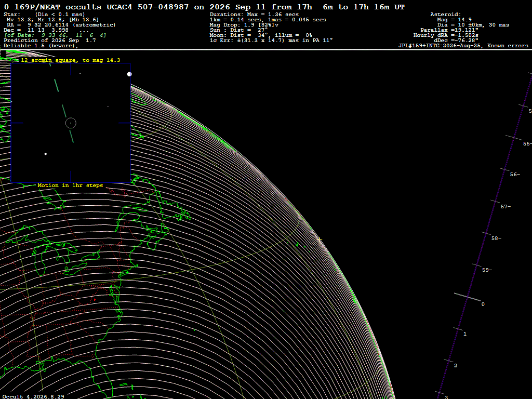Click the 'Motion in 1hr steps' caption
This screenshot has width=532, height=399.
[70, 185]
